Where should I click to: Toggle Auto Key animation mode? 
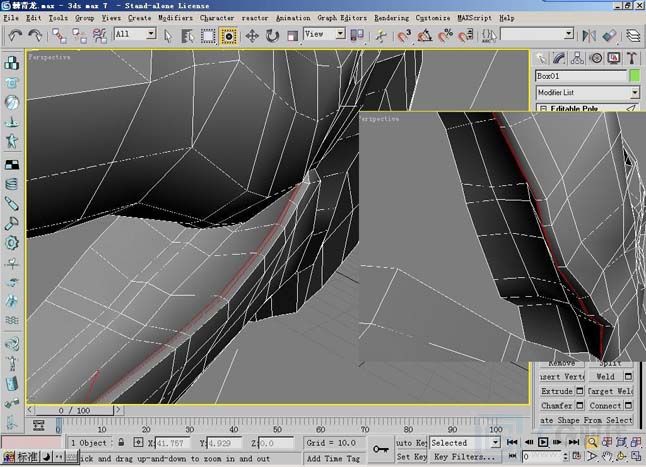410,442
